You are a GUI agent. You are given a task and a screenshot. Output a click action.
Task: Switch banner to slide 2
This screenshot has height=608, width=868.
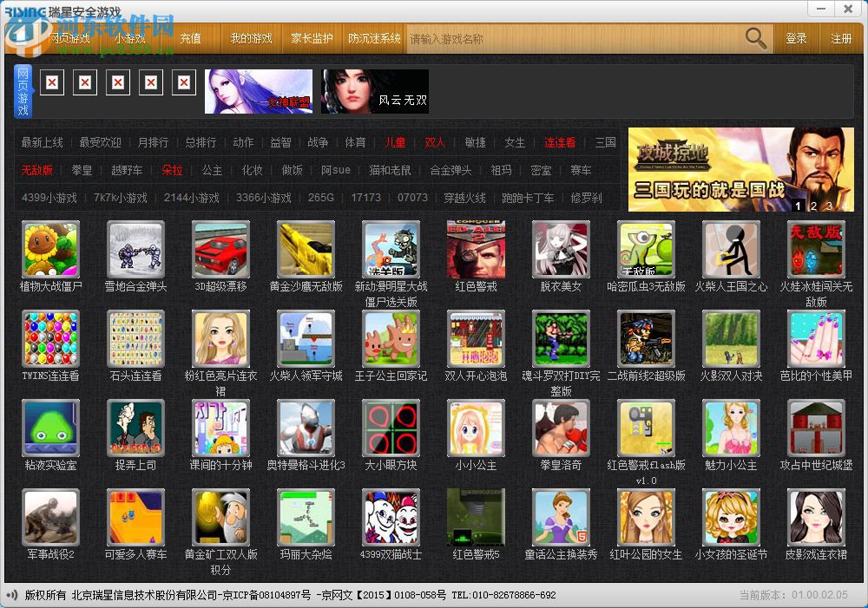813,206
